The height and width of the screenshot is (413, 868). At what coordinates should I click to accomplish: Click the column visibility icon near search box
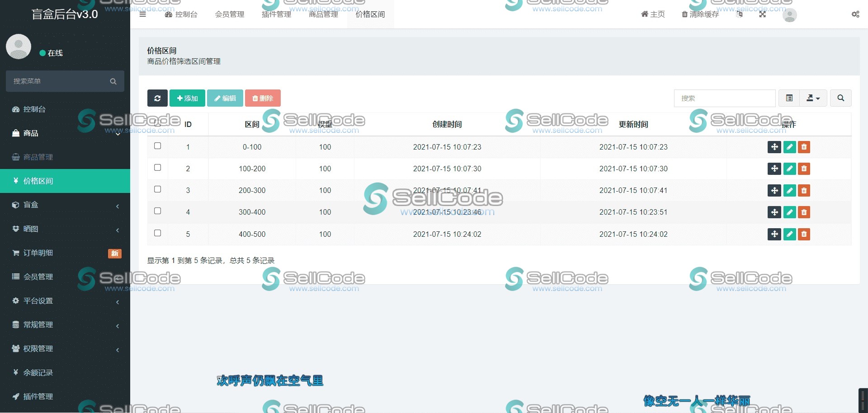(789, 98)
